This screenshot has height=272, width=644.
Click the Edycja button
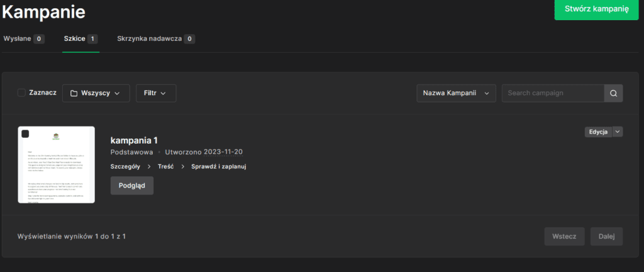pyautogui.click(x=597, y=132)
